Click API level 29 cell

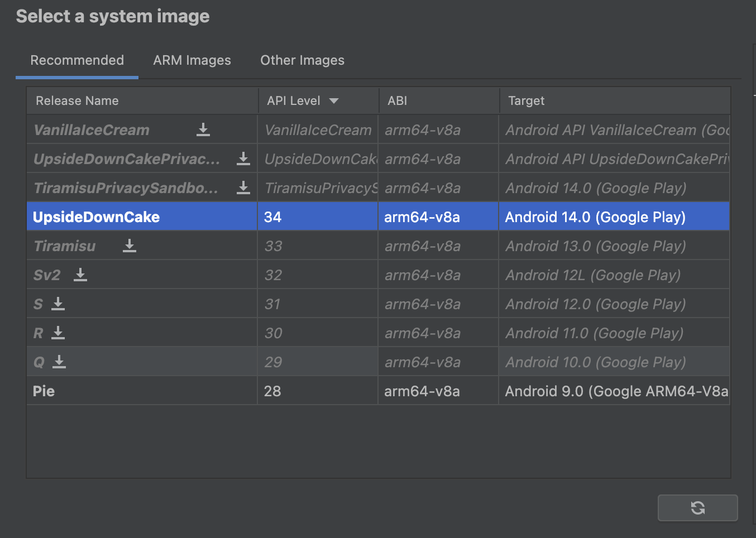(318, 362)
